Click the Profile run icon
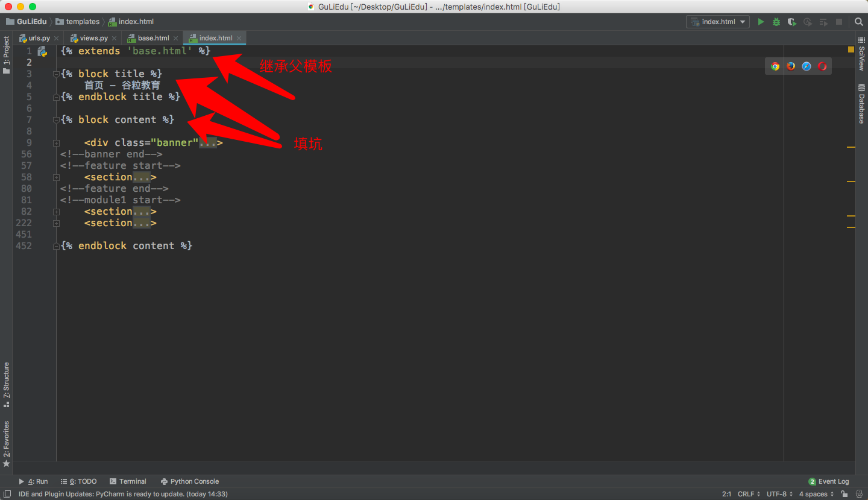868x500 pixels. click(808, 22)
